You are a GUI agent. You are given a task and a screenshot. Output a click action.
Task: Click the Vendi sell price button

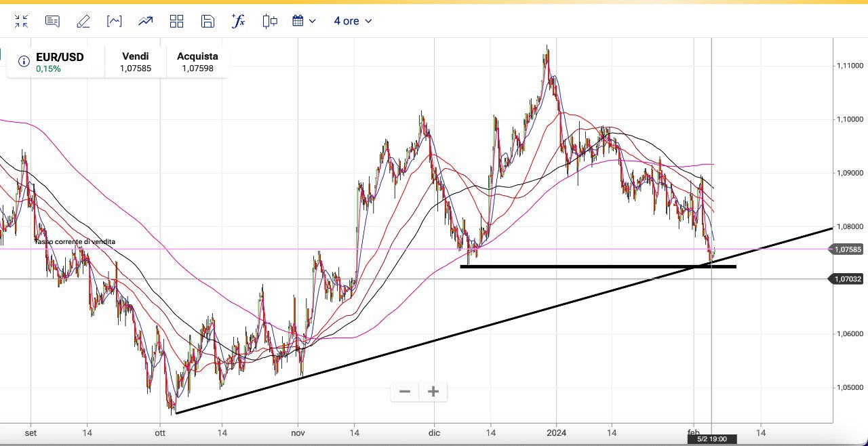coord(135,62)
